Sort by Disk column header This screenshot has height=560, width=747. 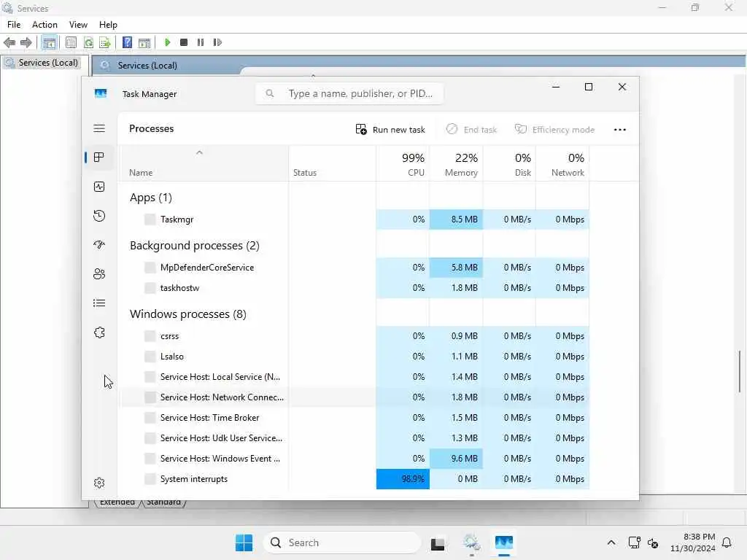509,163
